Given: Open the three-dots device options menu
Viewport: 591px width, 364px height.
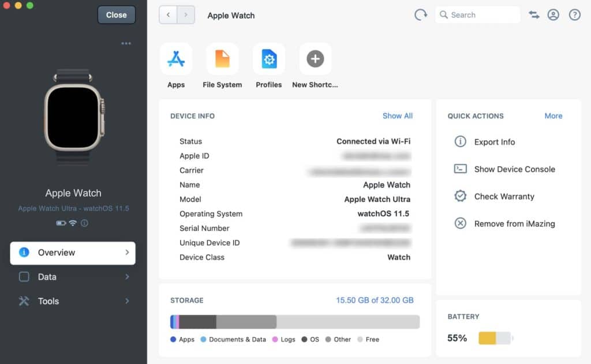Looking at the screenshot, I should [126, 43].
